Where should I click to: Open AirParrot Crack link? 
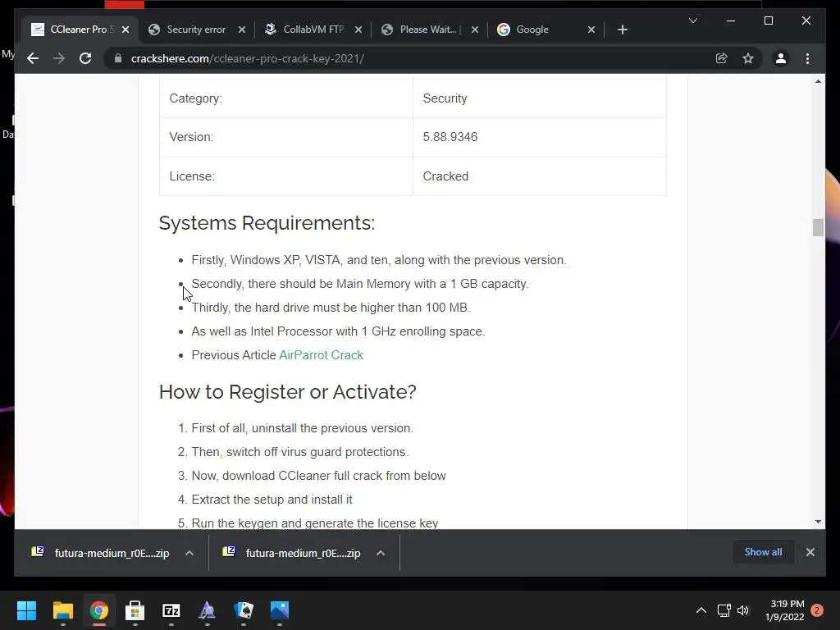321,355
